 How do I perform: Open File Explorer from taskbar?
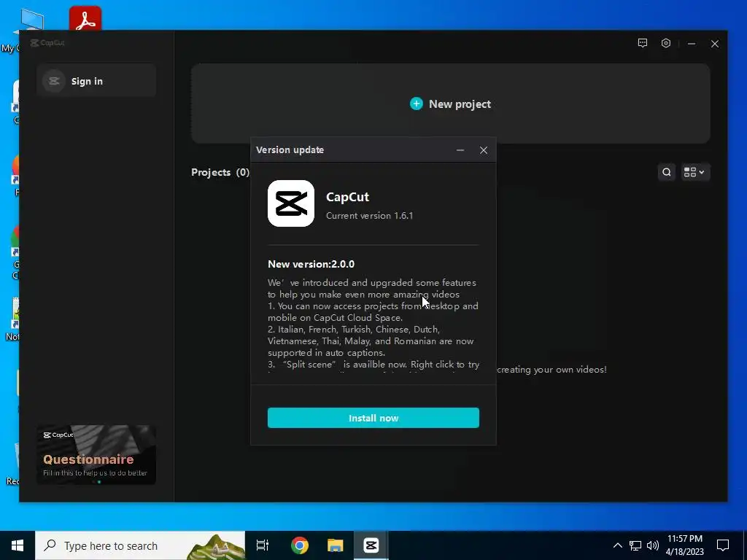click(x=336, y=545)
